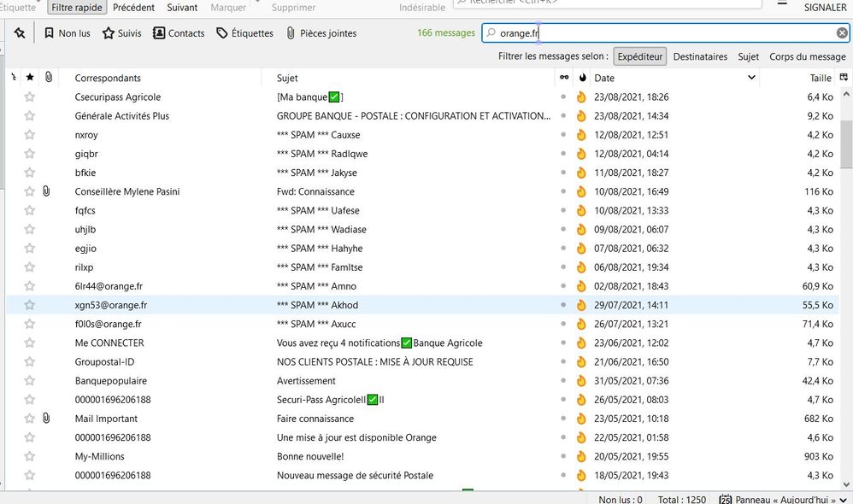Click the attachment column header paperclip icon
Image resolution: width=853 pixels, height=504 pixels.
[x=49, y=78]
